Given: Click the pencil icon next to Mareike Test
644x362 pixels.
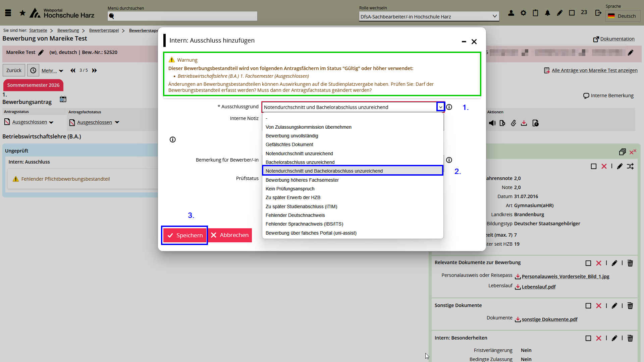Looking at the screenshot, I should (x=41, y=53).
